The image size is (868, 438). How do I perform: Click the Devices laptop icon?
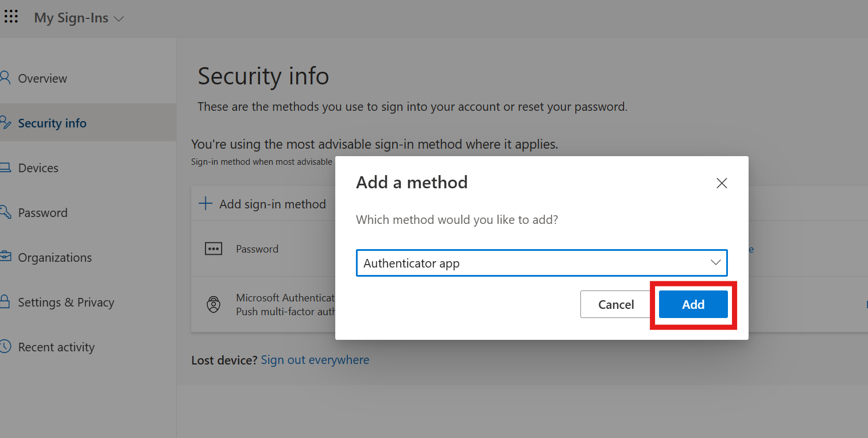[x=5, y=168]
